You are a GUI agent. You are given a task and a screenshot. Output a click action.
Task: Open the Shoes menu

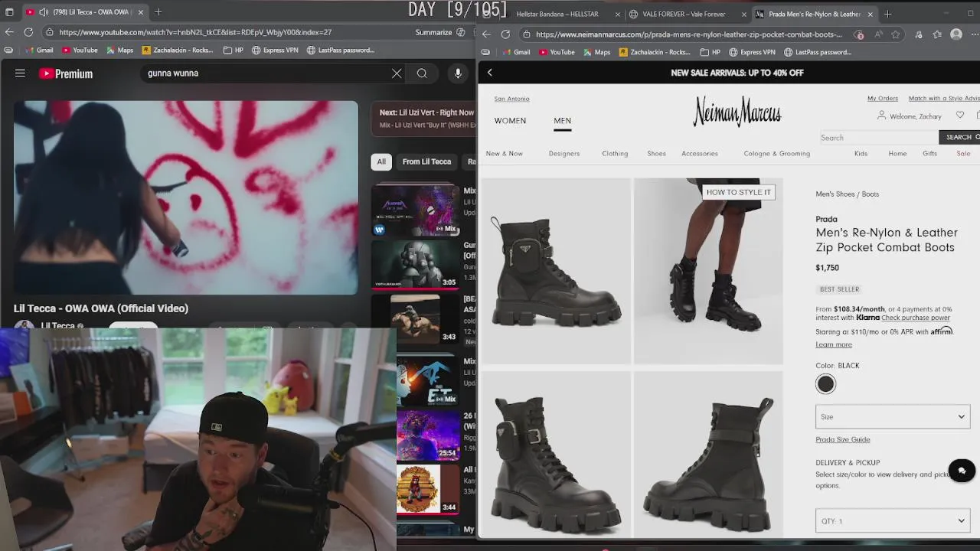657,154
